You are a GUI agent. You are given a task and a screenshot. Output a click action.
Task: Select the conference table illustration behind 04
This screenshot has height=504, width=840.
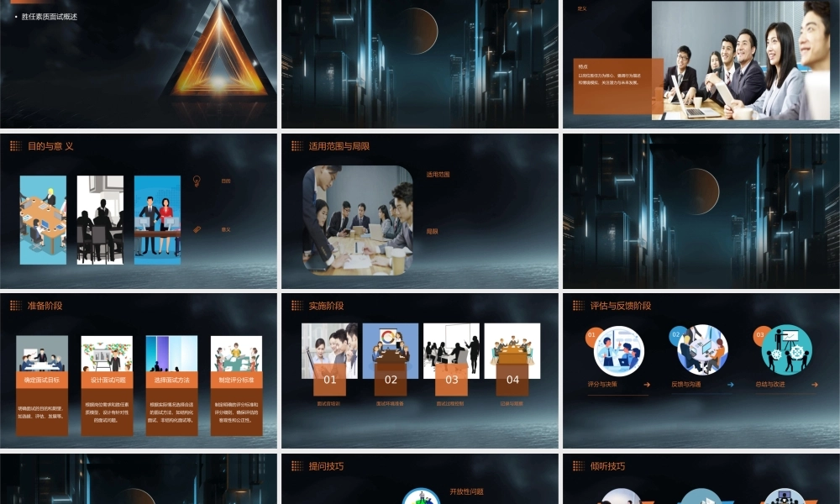pos(512,351)
